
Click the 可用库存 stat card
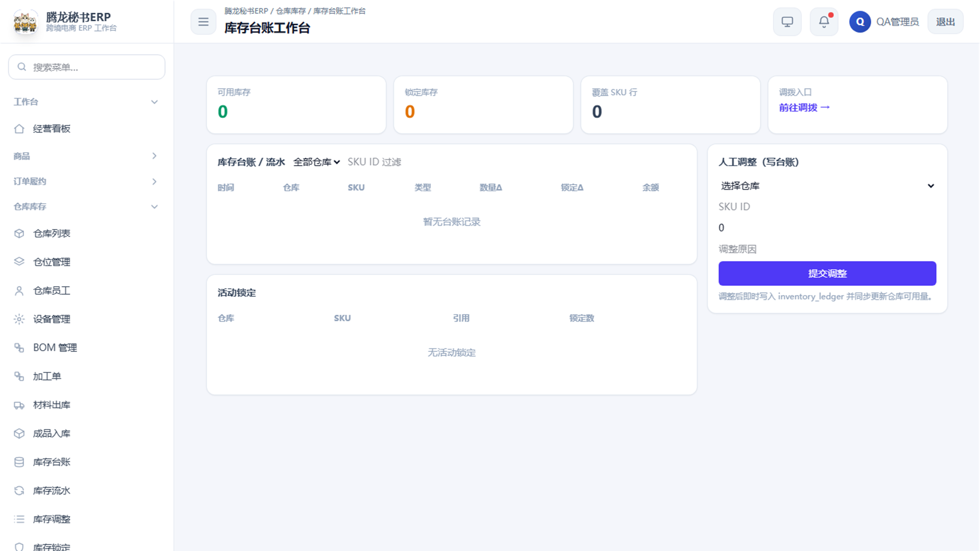(296, 104)
